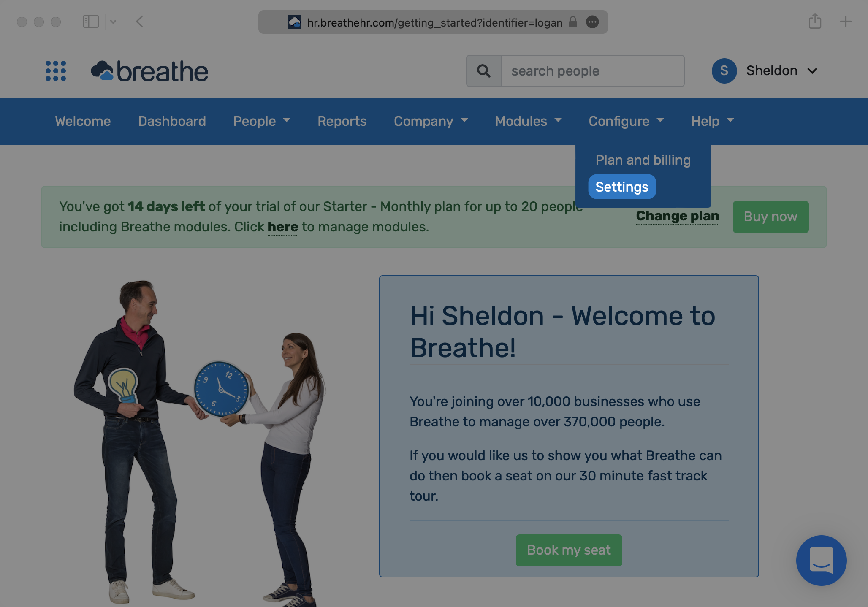Navigate to the Dashboard tab

[x=172, y=122]
